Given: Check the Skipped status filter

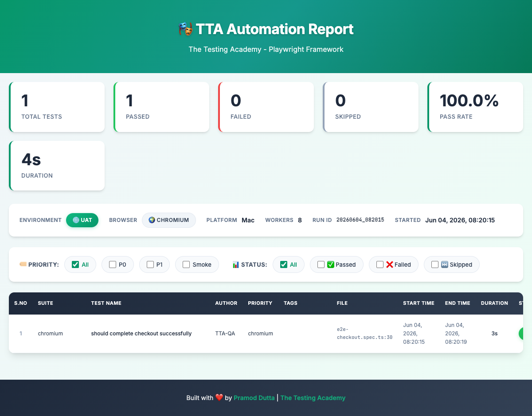Looking at the screenshot, I should pyautogui.click(x=435, y=264).
